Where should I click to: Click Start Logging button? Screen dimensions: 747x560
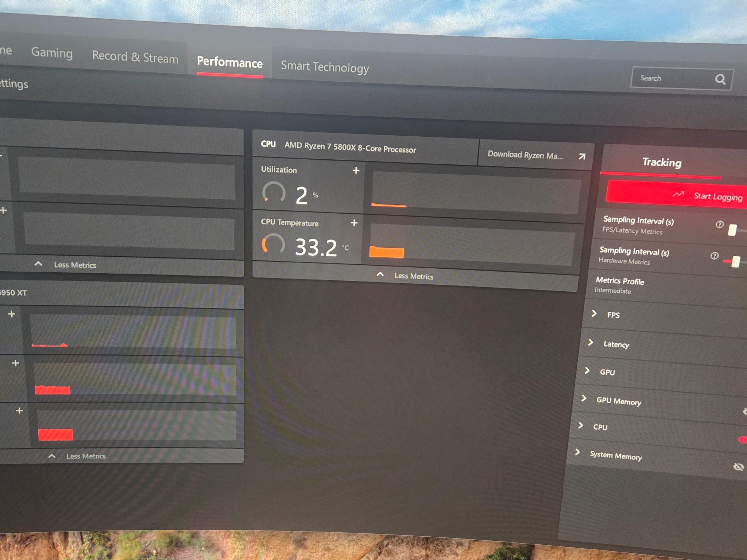677,195
